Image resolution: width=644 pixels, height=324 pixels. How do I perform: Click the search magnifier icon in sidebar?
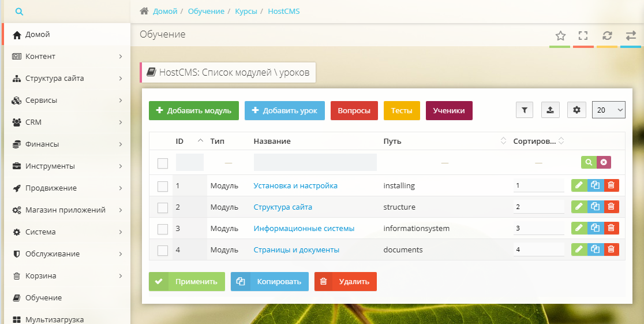(19, 12)
